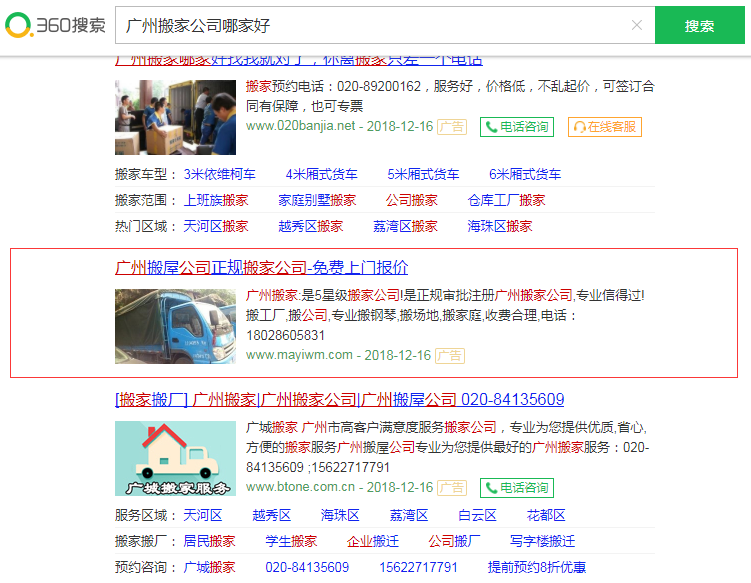The width and height of the screenshot is (751, 583).
Task: Open the 海珠区搬家 link
Action: (x=500, y=226)
